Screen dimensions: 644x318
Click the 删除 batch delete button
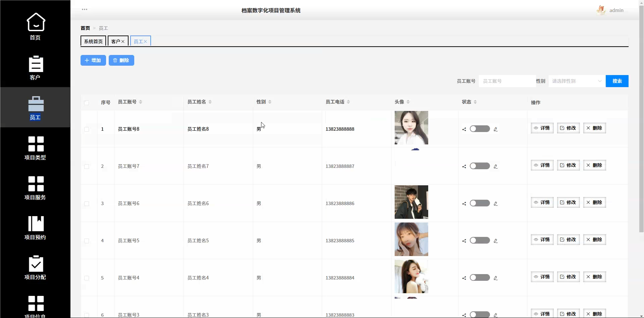coord(121,60)
